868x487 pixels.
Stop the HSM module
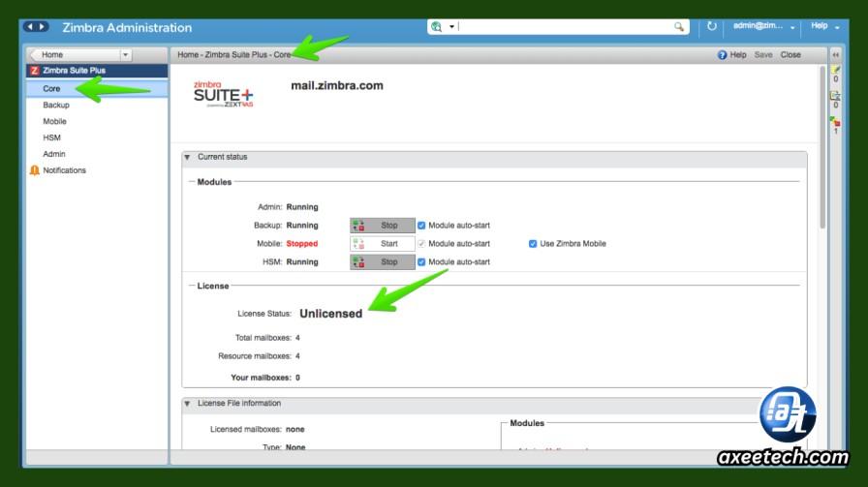(x=382, y=261)
